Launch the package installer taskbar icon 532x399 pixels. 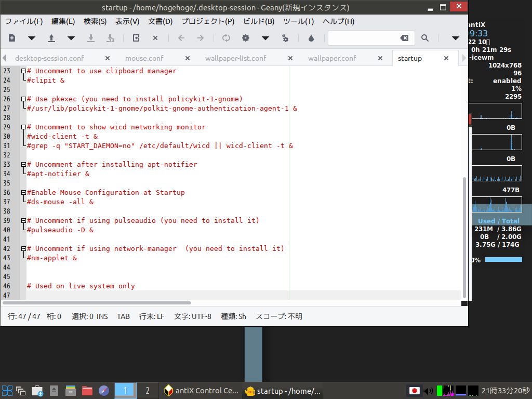click(x=37, y=391)
